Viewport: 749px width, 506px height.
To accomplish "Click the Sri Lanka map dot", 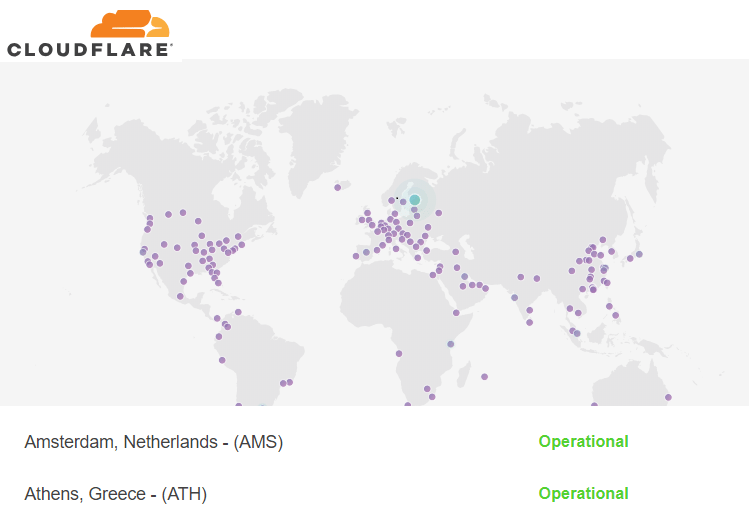I will pos(529,323).
